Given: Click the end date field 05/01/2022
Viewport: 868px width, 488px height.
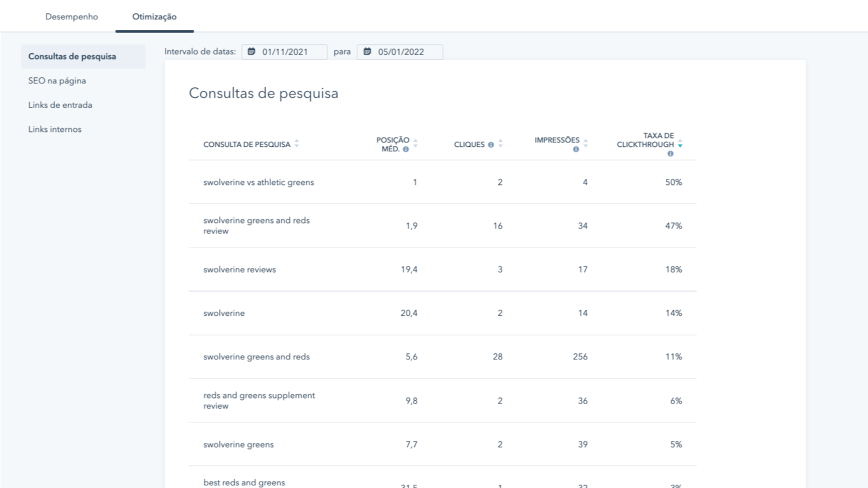Looking at the screenshot, I should (399, 52).
